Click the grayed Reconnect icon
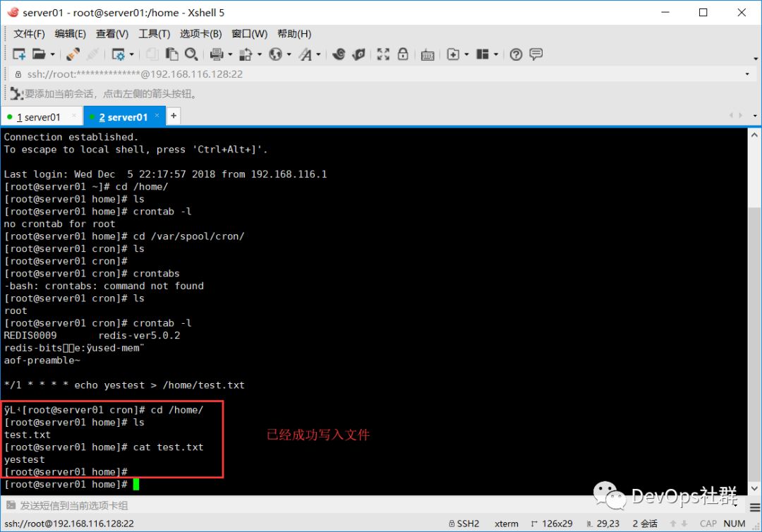Screen dimensions: 762x532 click(93, 54)
